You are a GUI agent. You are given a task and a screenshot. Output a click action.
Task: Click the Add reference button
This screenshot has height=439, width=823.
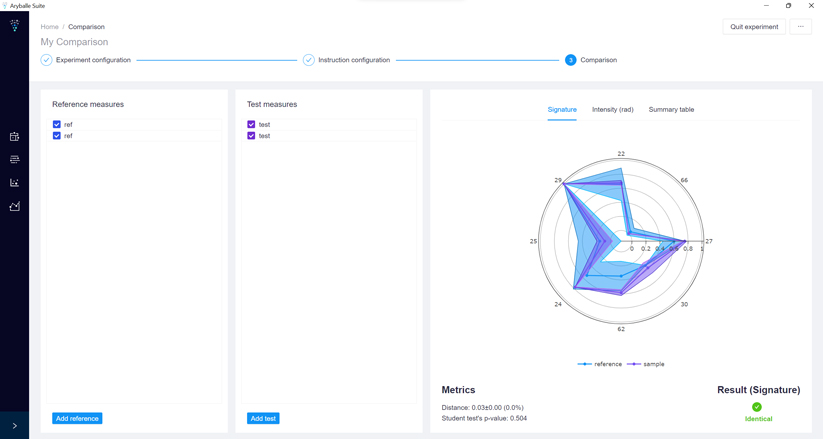pyautogui.click(x=77, y=418)
